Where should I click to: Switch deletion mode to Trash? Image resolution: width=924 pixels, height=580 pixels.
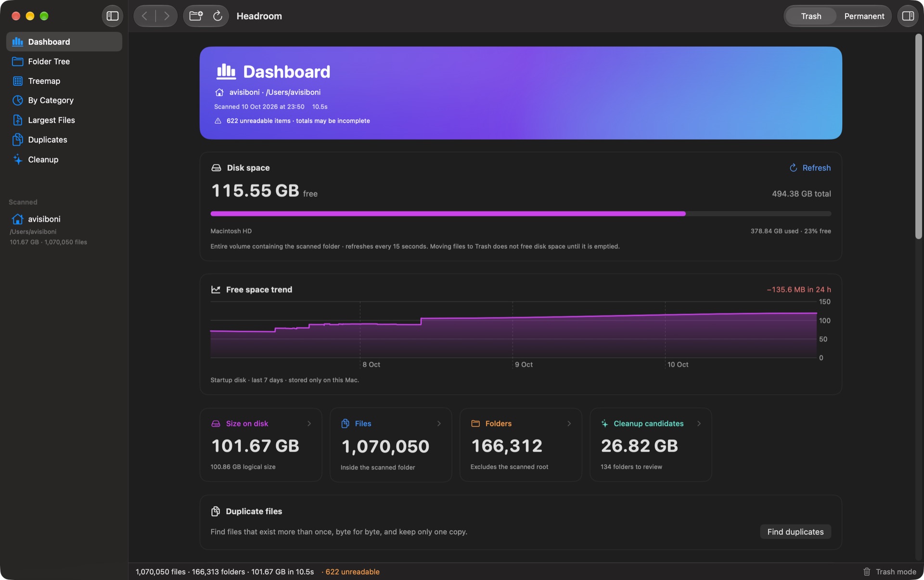(x=811, y=16)
